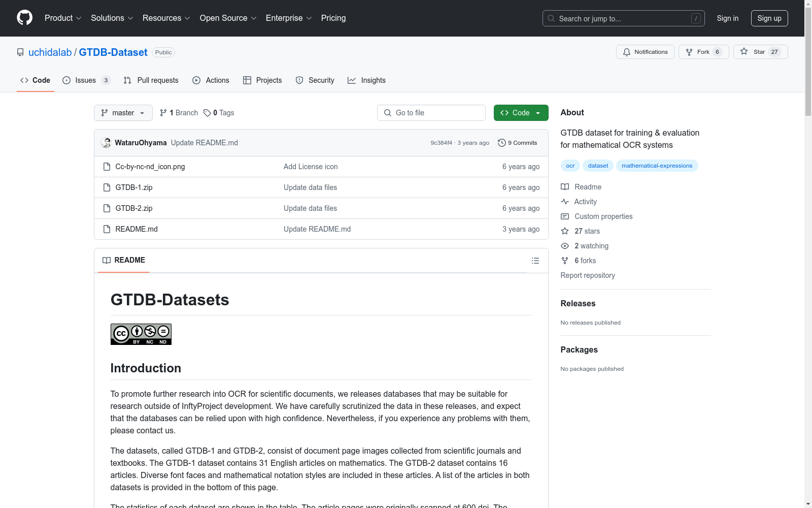This screenshot has height=508, width=812.
Task: Click the shield icon in Security tab
Action: point(299,80)
